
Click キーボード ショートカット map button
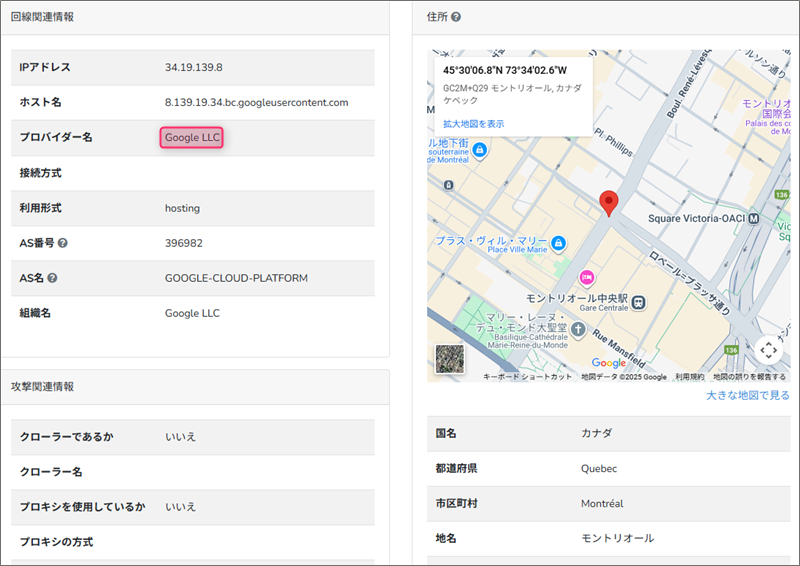tap(527, 377)
